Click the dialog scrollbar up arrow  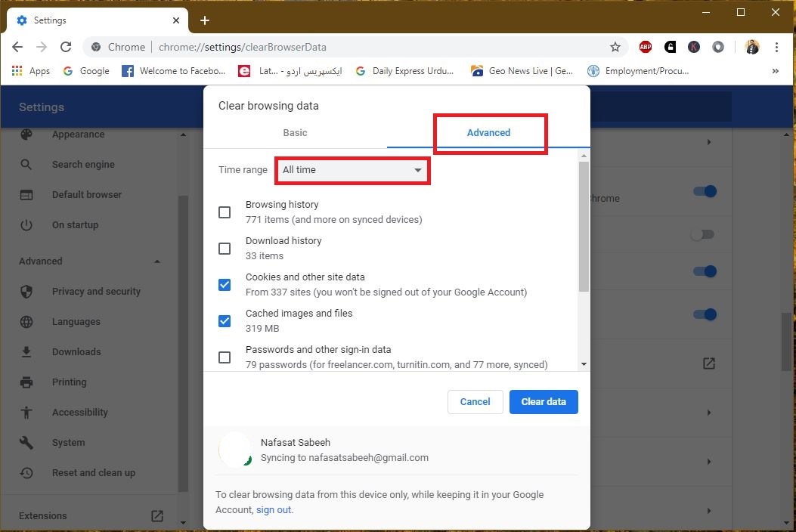584,156
